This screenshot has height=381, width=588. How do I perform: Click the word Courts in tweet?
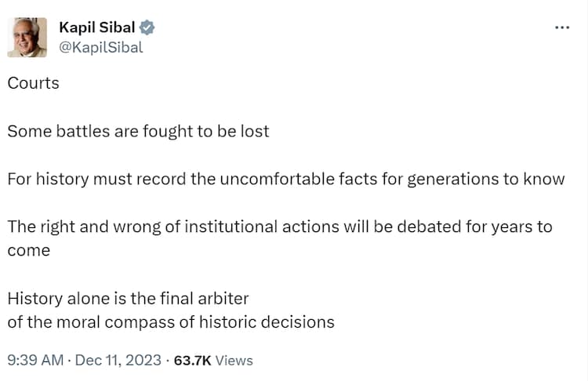tap(33, 82)
